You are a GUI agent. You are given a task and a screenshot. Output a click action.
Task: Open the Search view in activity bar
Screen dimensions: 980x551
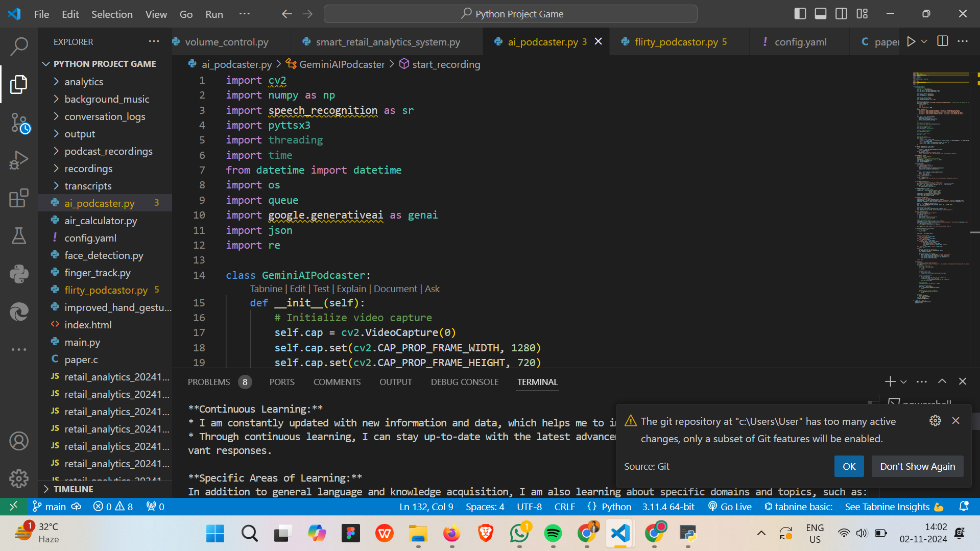point(19,46)
